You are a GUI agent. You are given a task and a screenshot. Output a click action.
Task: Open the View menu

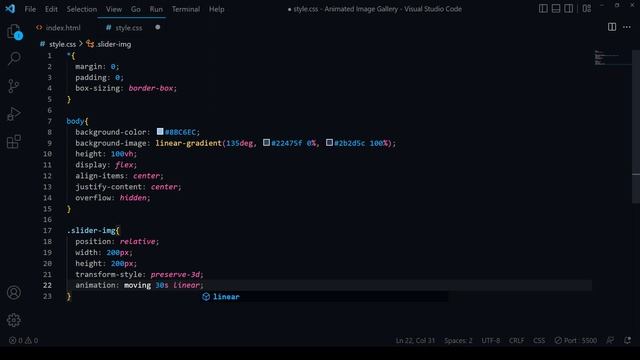click(x=114, y=9)
